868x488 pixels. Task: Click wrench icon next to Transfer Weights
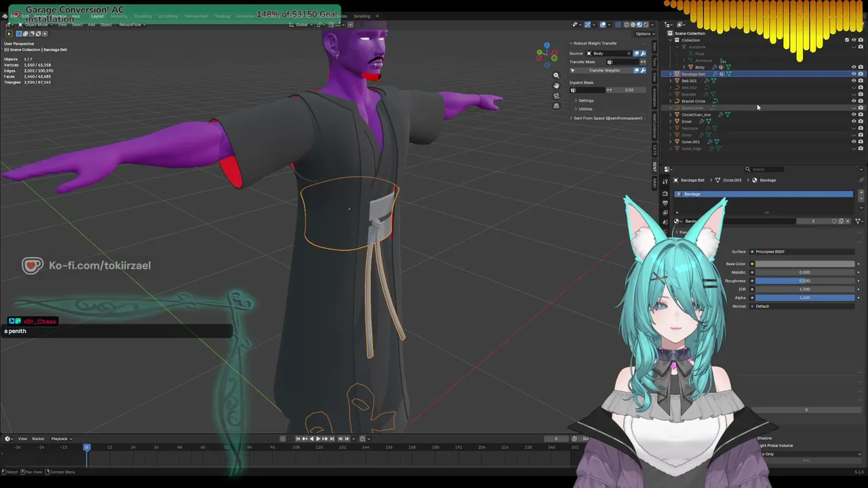click(x=643, y=70)
